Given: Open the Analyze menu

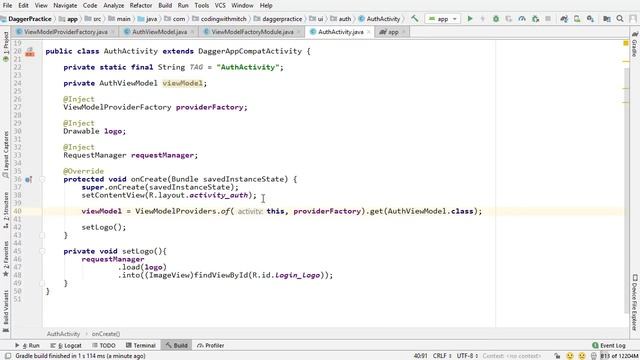Looking at the screenshot, I should (x=113, y=5).
